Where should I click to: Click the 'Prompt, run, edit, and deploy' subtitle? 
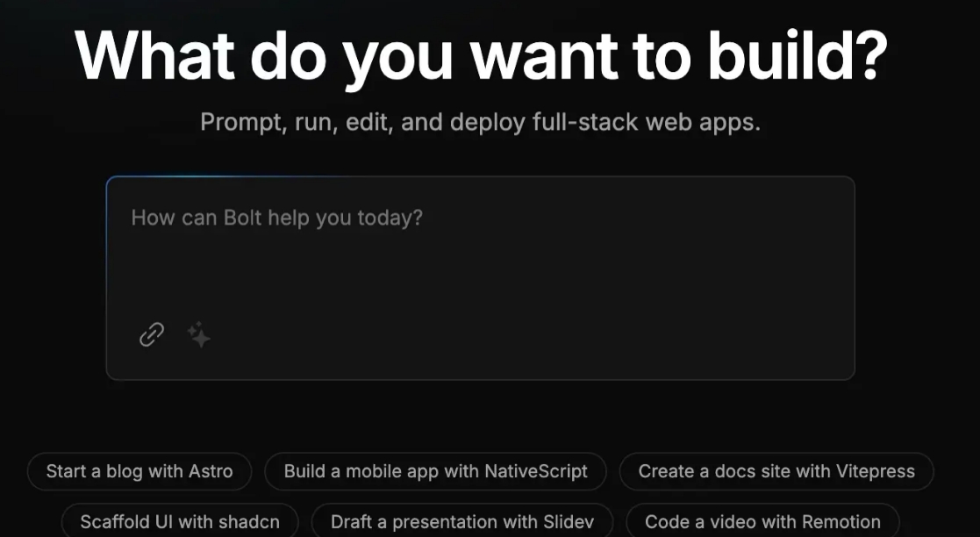(x=481, y=122)
